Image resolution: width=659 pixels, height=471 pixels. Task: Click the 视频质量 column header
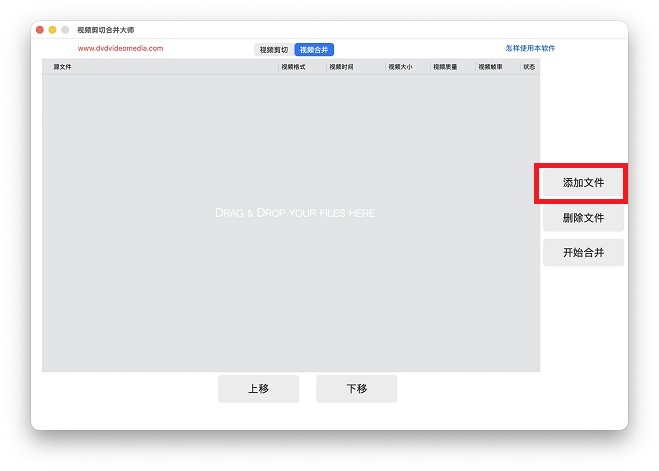pyautogui.click(x=445, y=67)
